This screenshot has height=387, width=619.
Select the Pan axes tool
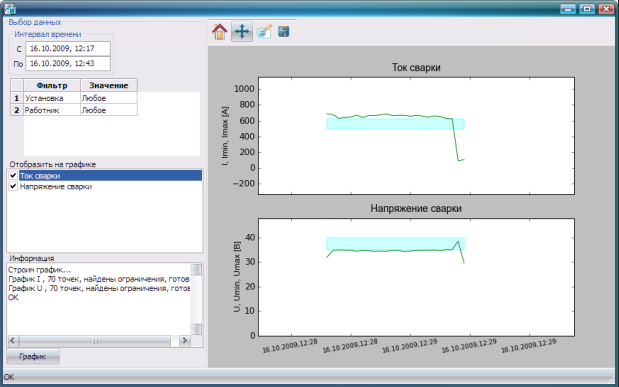click(x=242, y=32)
